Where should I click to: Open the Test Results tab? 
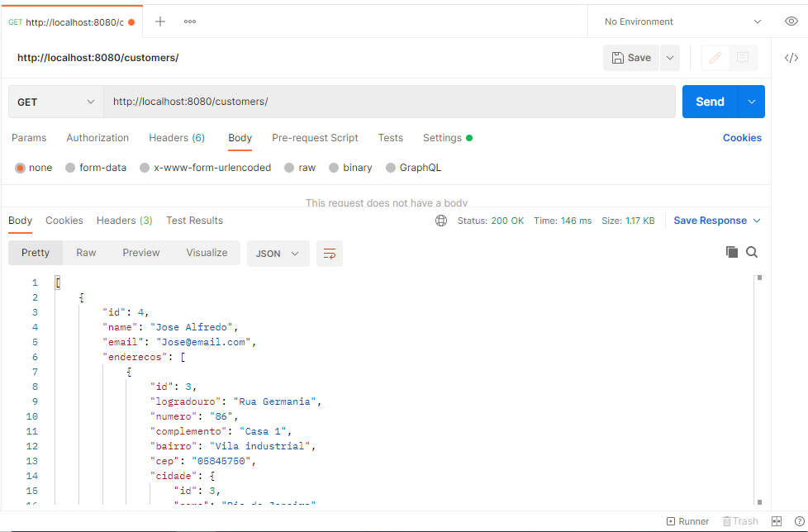point(194,221)
